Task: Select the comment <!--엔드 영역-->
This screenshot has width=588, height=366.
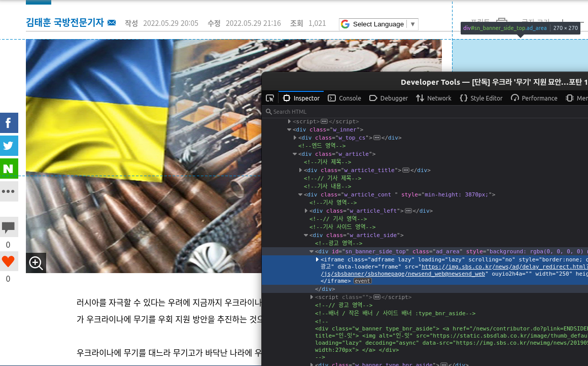Action: pyautogui.click(x=322, y=146)
